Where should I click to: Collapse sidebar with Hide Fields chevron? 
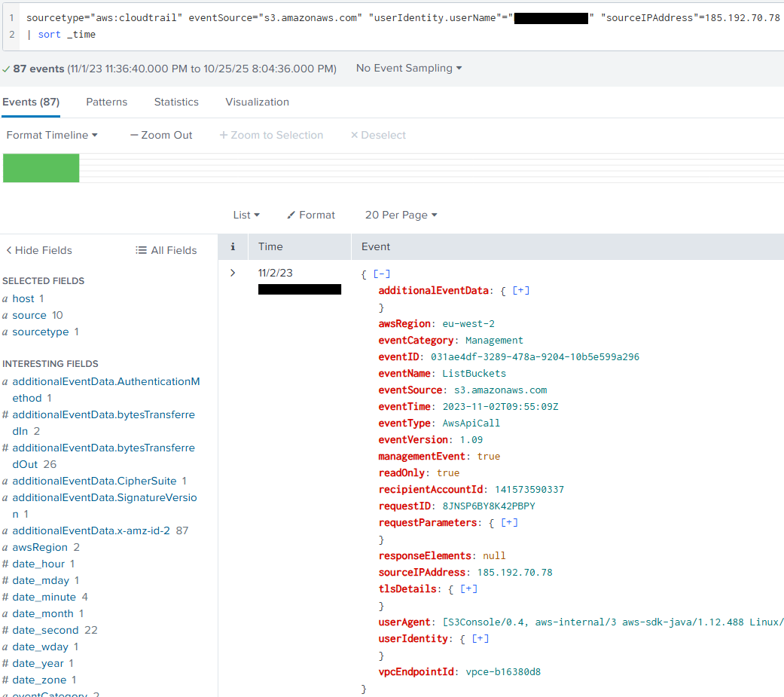[9, 250]
